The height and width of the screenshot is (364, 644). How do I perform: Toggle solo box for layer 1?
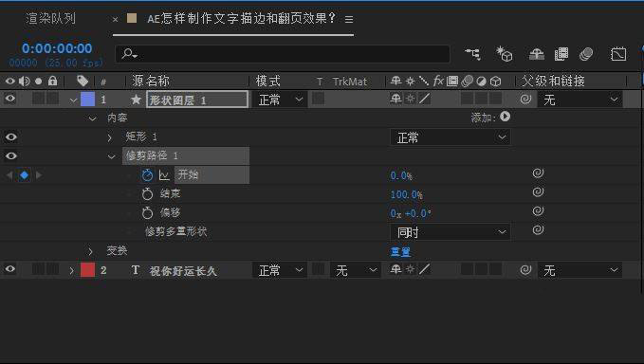38,99
